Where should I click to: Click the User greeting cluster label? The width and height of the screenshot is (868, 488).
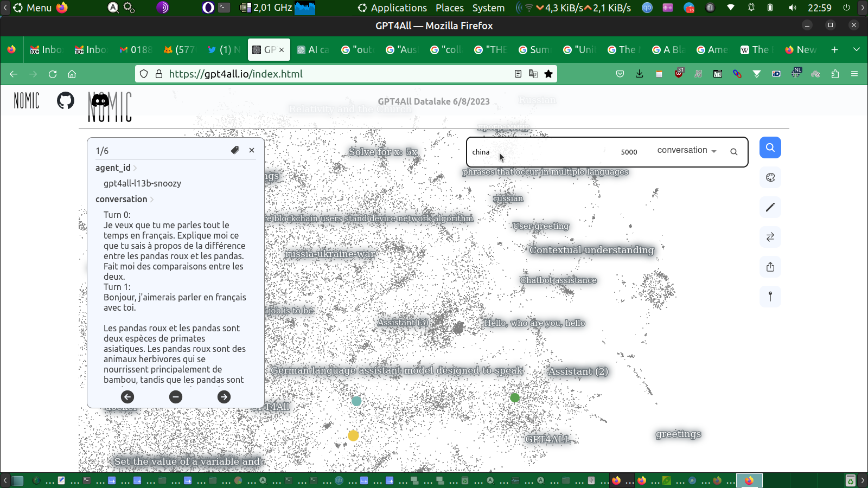[x=541, y=226]
